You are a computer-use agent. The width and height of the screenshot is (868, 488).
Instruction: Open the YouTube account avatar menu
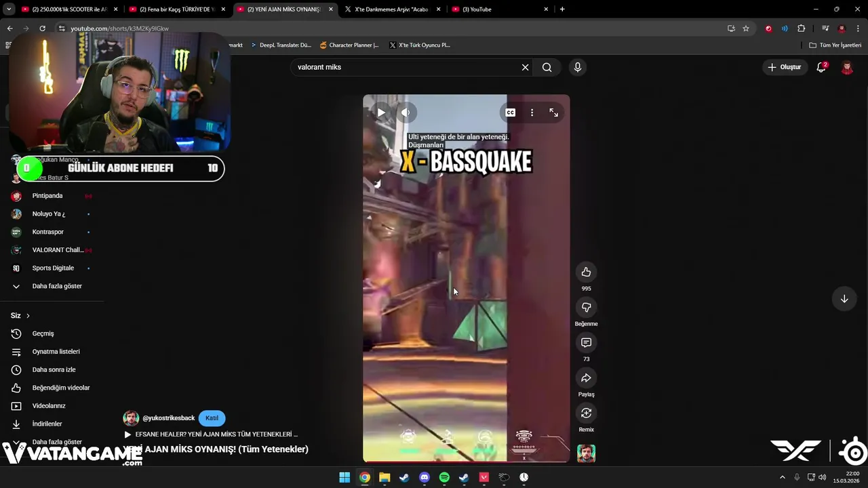tap(847, 67)
